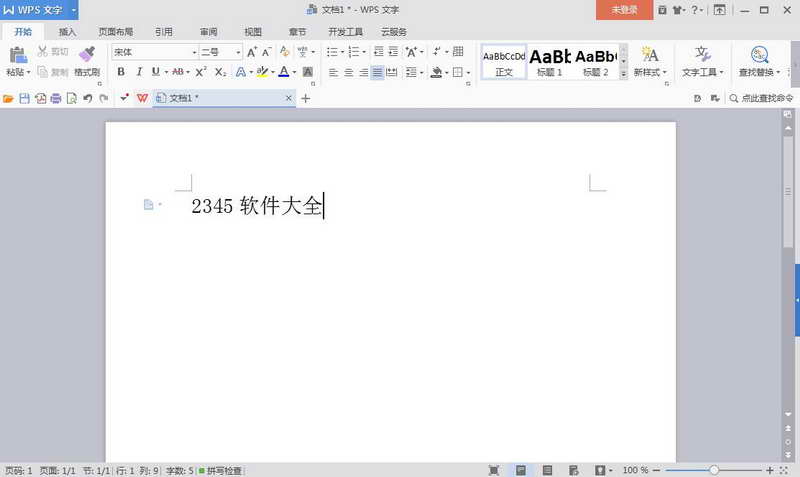Image resolution: width=800 pixels, height=477 pixels.
Task: Toggle Bold formatting
Action: coord(121,72)
